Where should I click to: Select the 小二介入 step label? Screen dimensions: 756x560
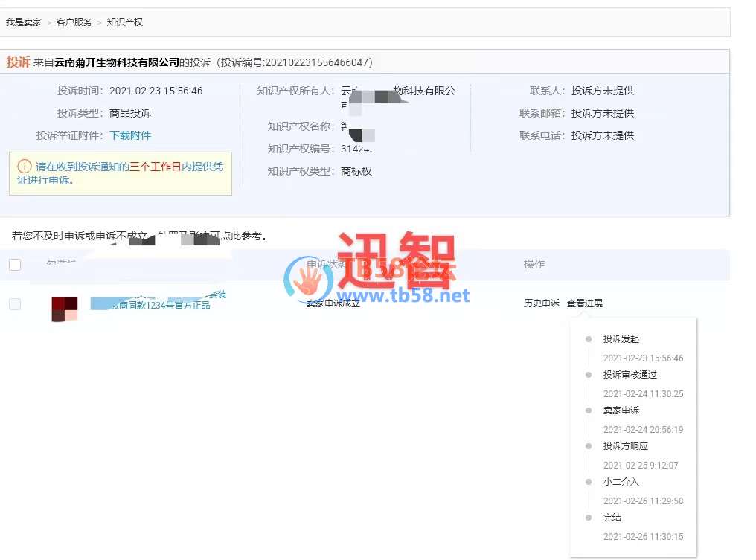[621, 482]
